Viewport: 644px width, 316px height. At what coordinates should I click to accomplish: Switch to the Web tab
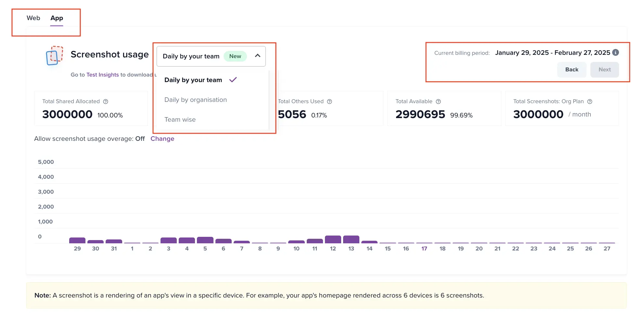pos(33,18)
